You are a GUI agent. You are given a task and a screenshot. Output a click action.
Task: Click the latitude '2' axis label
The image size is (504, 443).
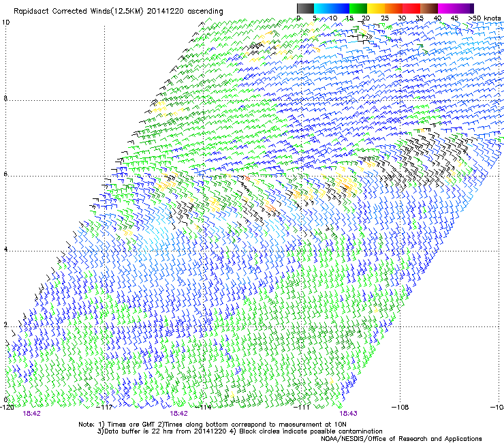coord(5,325)
